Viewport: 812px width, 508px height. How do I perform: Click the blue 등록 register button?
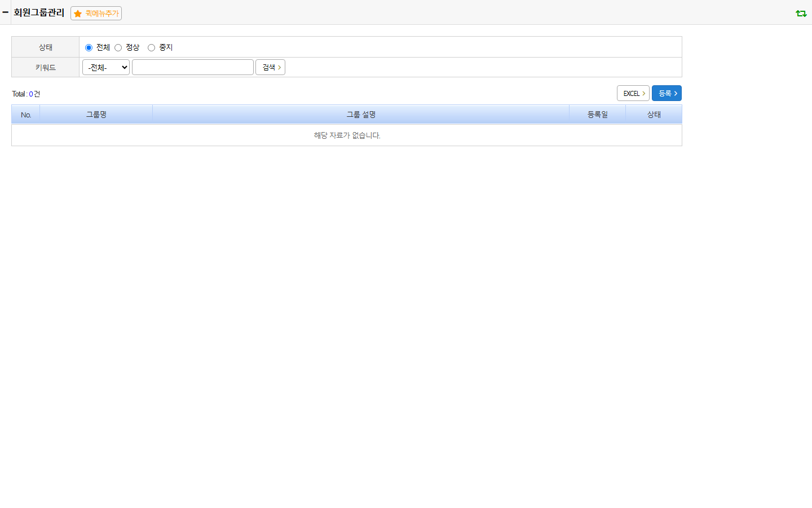[x=667, y=93]
